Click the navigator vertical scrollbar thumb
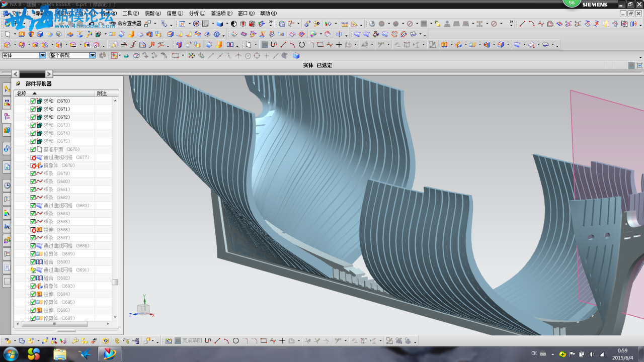644x362 pixels. [x=115, y=282]
